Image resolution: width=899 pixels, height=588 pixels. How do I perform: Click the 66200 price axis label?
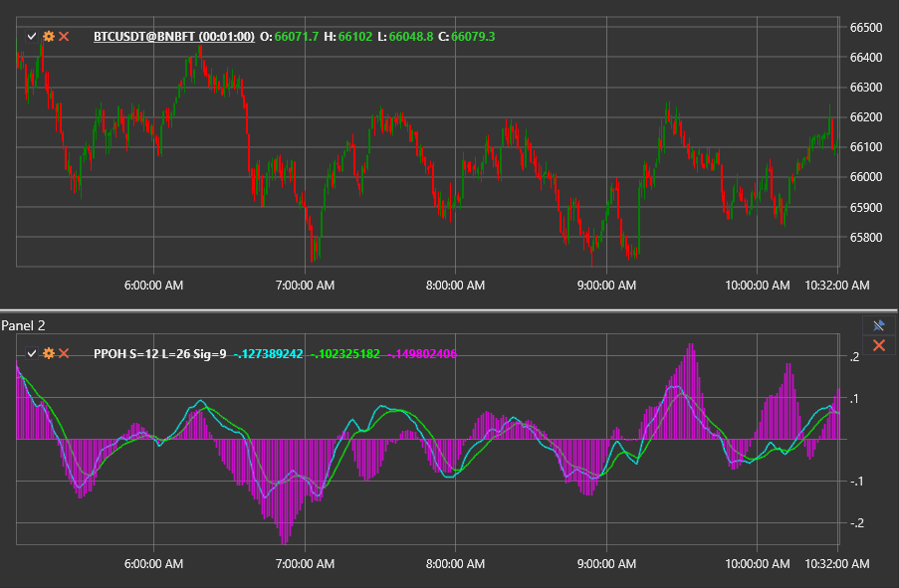[866, 117]
